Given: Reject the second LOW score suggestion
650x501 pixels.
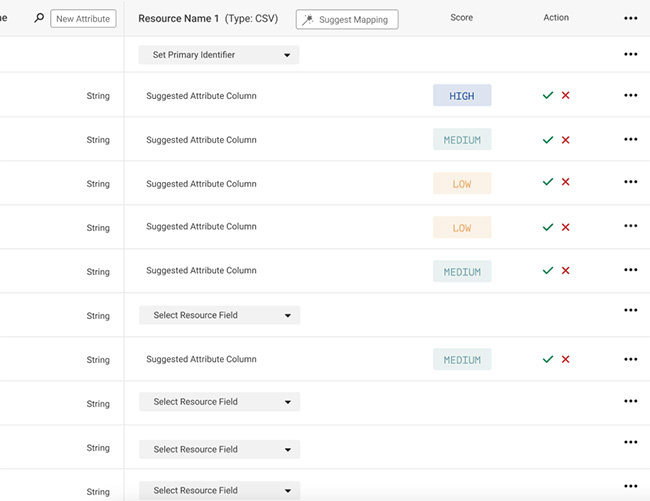Looking at the screenshot, I should click(x=565, y=227).
